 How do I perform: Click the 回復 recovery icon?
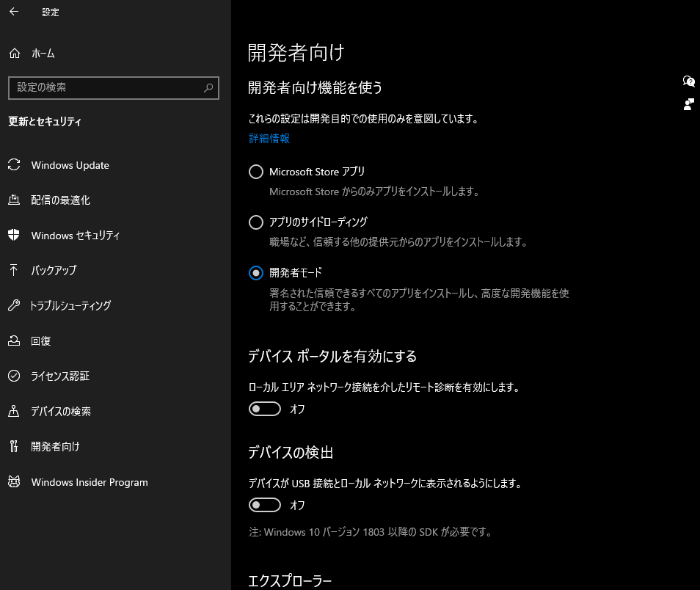pos(14,340)
